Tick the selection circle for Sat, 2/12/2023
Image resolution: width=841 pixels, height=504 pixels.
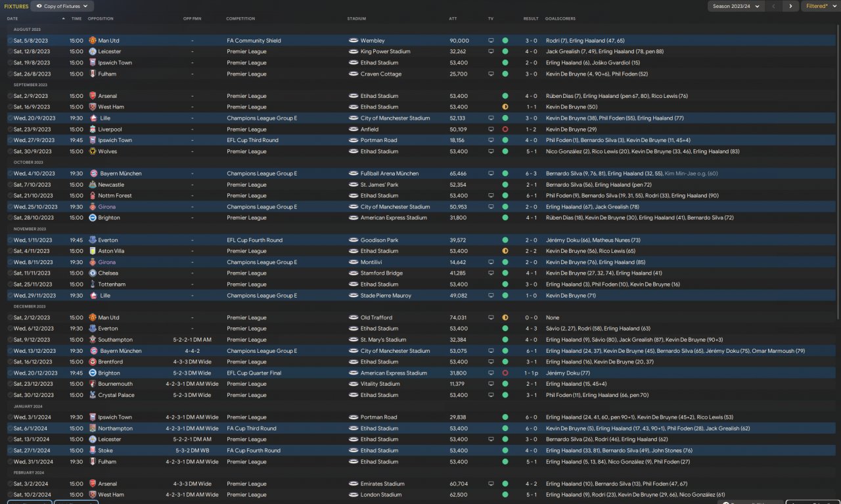tap(10, 318)
